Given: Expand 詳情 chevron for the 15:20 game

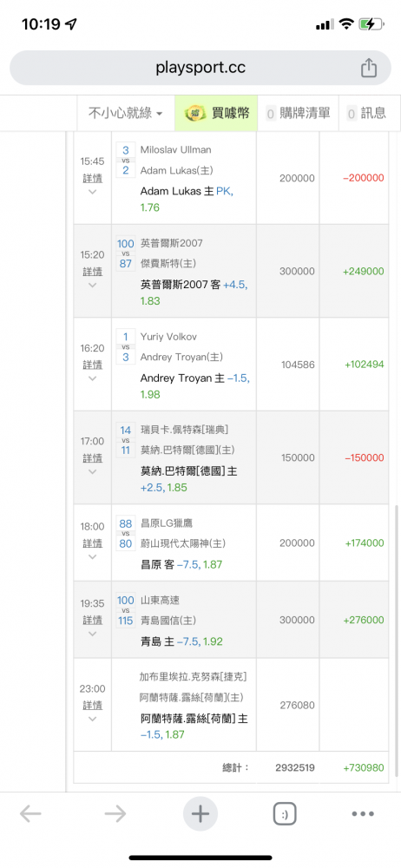Looking at the screenshot, I should coord(93,285).
